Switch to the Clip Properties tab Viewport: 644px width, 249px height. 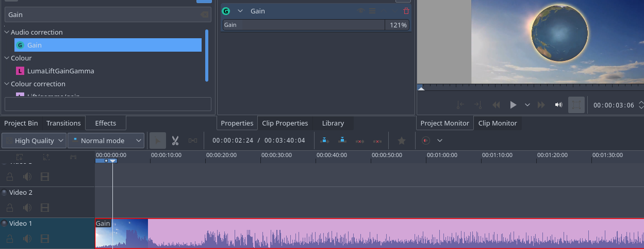click(285, 123)
